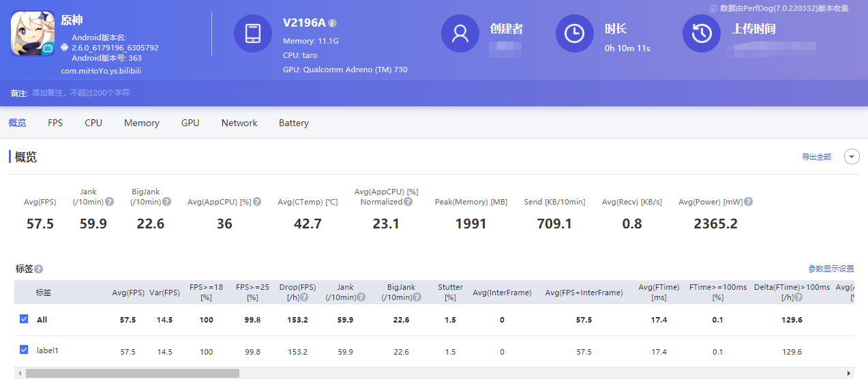This screenshot has height=388, width=868.
Task: Click help icon next to BigJank overview metric
Action: [167, 202]
